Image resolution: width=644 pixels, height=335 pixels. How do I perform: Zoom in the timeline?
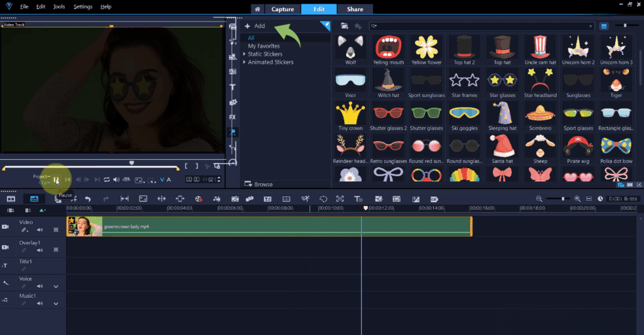[577, 198]
